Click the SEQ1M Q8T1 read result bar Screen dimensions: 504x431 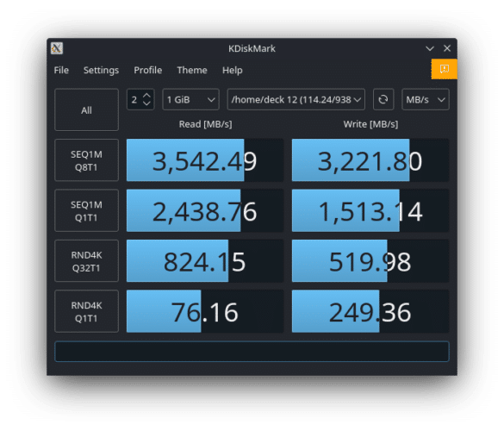[205, 160]
